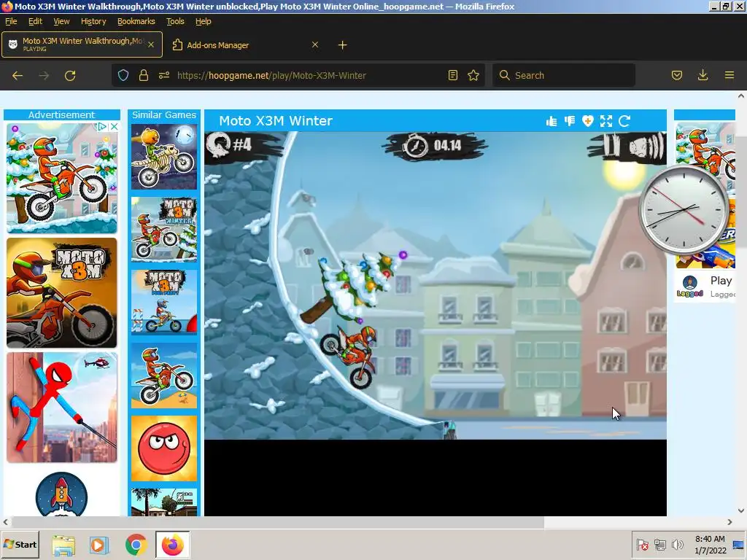Mute game sound speaker icon
The height and width of the screenshot is (560, 747).
[x=646, y=146]
